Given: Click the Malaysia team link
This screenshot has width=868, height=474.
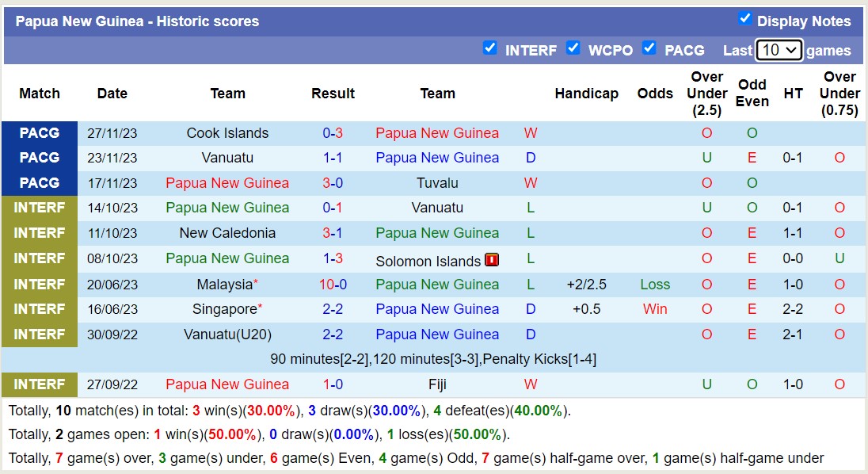Looking at the screenshot, I should [x=224, y=284].
